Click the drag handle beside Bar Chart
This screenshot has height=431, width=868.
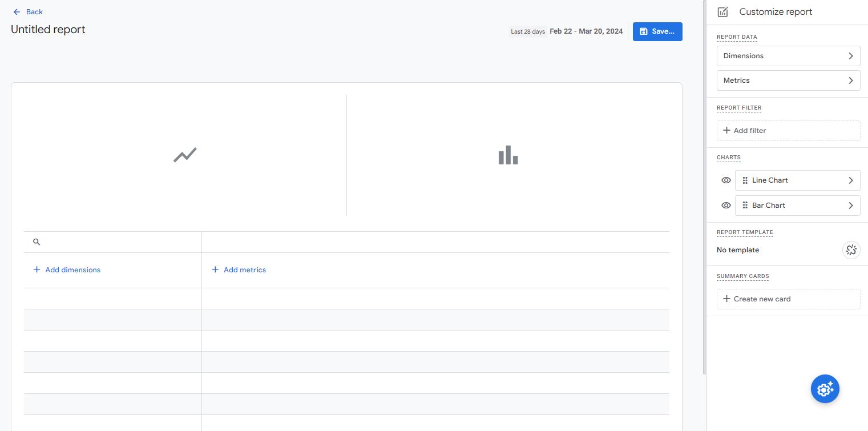(745, 205)
